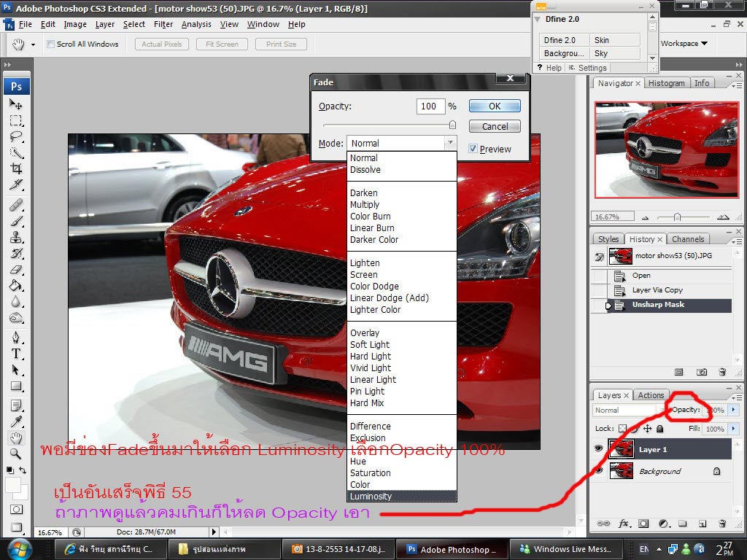The height and width of the screenshot is (560, 747).
Task: Cancel the Fade dialog
Action: [x=495, y=127]
